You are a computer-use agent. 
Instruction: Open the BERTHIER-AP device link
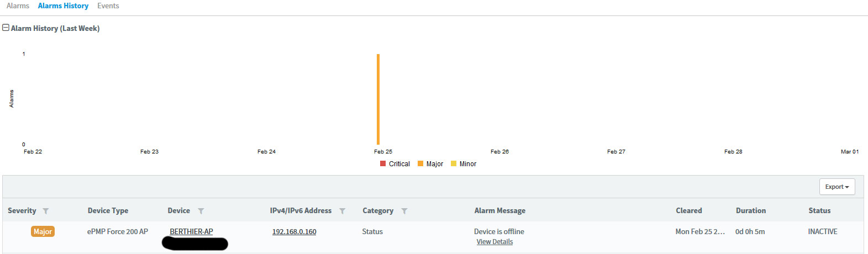191,231
